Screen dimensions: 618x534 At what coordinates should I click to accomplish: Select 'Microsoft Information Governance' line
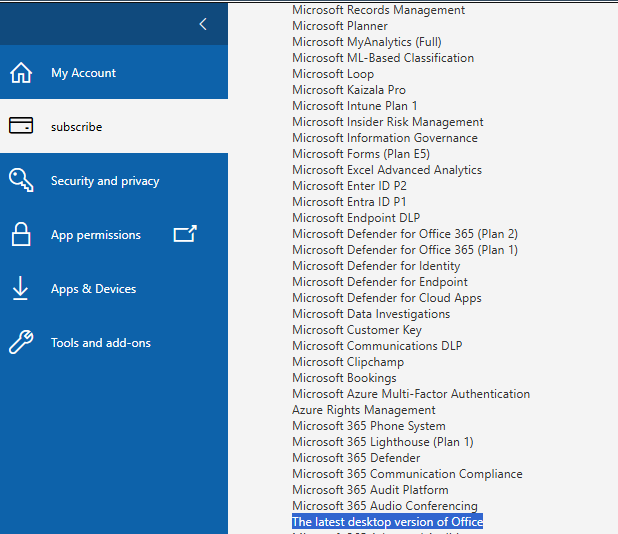point(385,138)
